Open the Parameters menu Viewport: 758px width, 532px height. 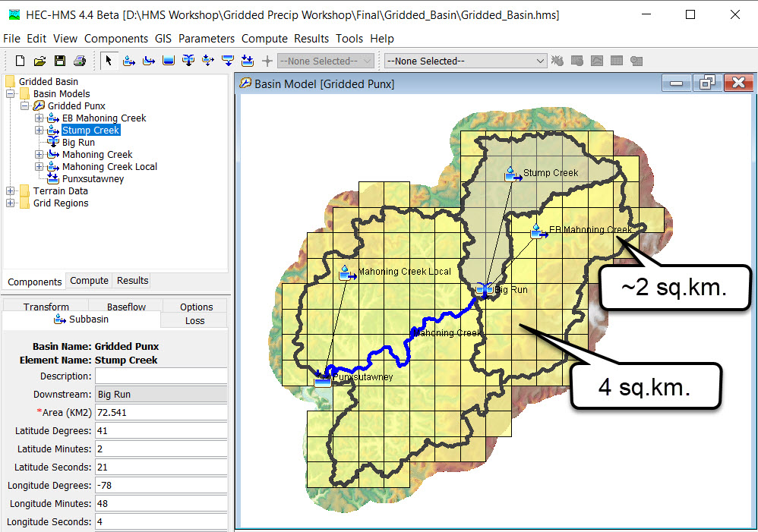(207, 39)
